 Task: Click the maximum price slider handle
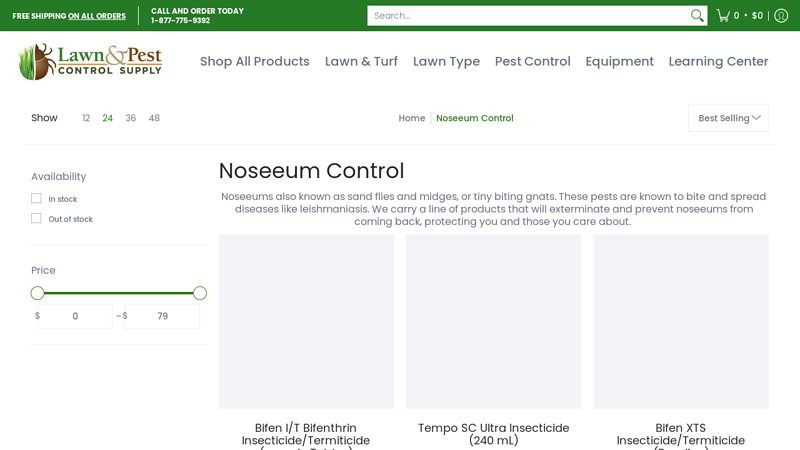200,293
